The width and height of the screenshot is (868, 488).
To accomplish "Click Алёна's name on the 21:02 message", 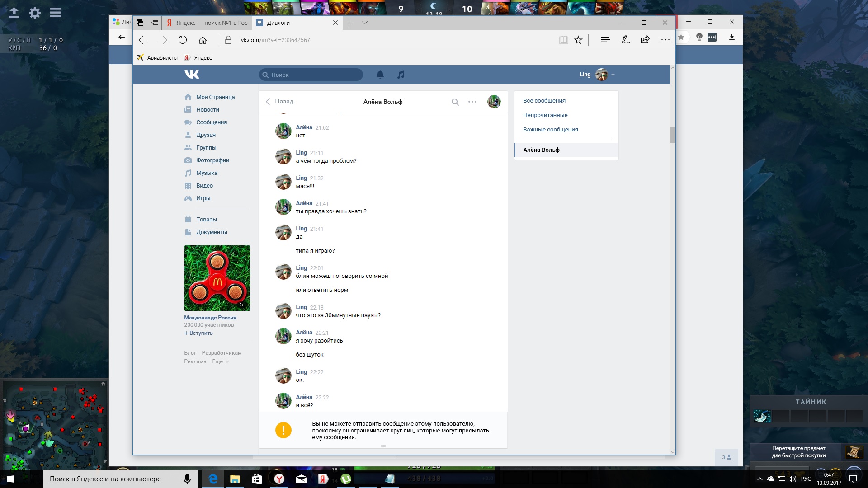I will pyautogui.click(x=304, y=127).
